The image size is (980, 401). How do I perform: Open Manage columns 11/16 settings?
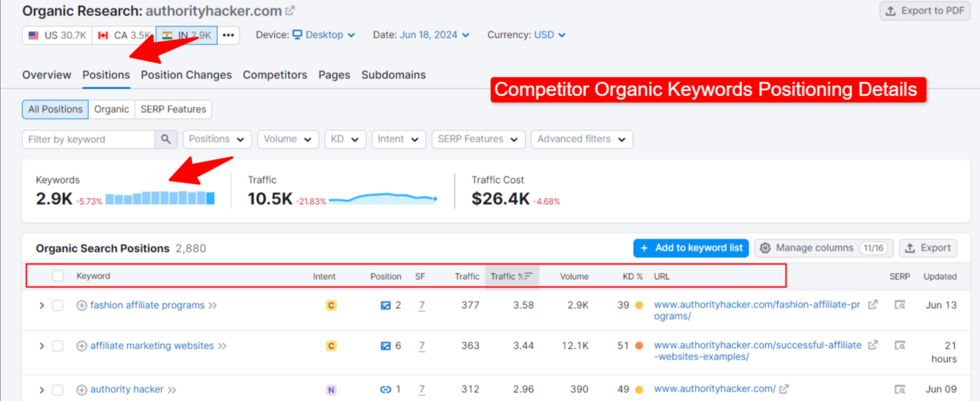tap(824, 248)
